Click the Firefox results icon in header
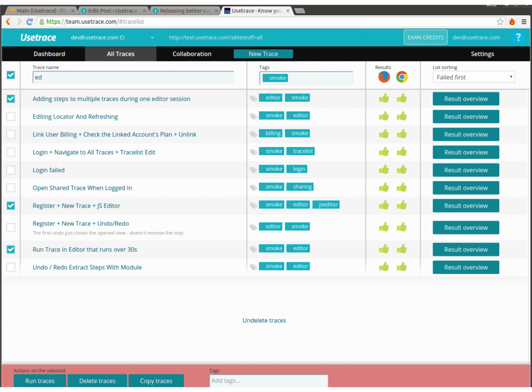The height and width of the screenshot is (392, 532). pyautogui.click(x=384, y=77)
